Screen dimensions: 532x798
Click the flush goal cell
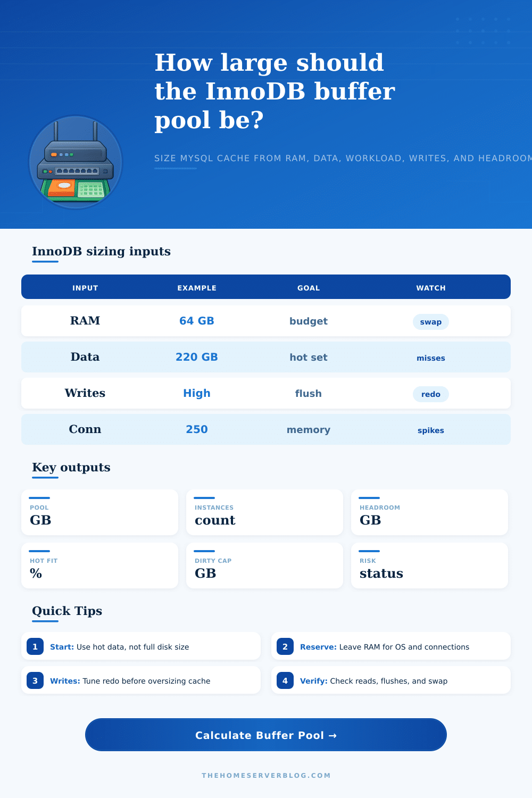coord(309,394)
